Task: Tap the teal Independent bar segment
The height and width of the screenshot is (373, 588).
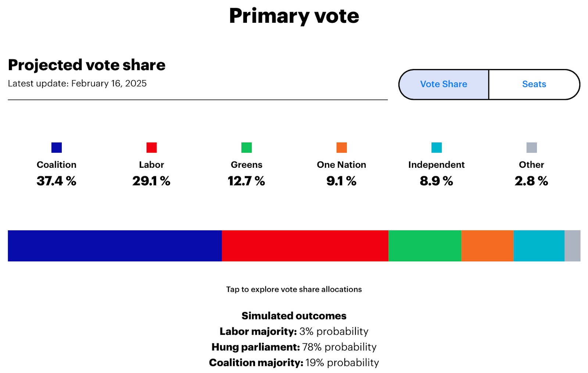Action: (x=539, y=246)
